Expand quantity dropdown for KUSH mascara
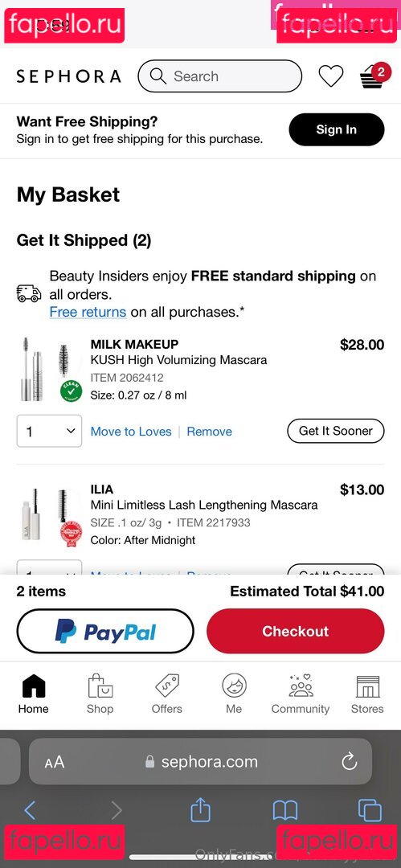This screenshot has width=401, height=868. coord(49,431)
